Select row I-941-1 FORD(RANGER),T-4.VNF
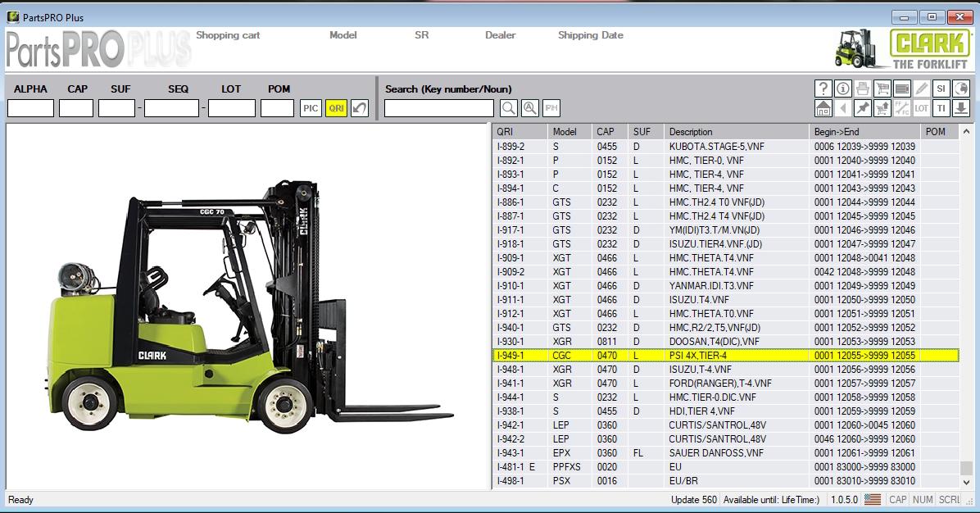The image size is (980, 513). point(726,383)
